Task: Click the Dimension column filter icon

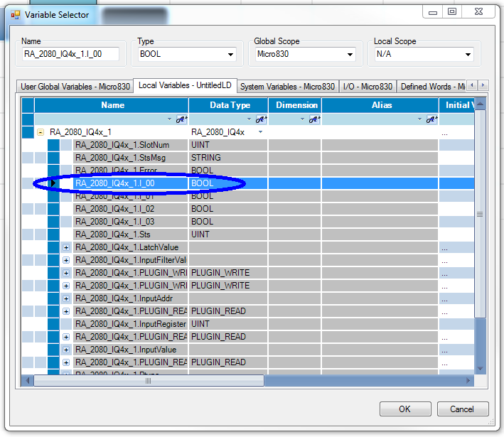Action: (x=313, y=119)
